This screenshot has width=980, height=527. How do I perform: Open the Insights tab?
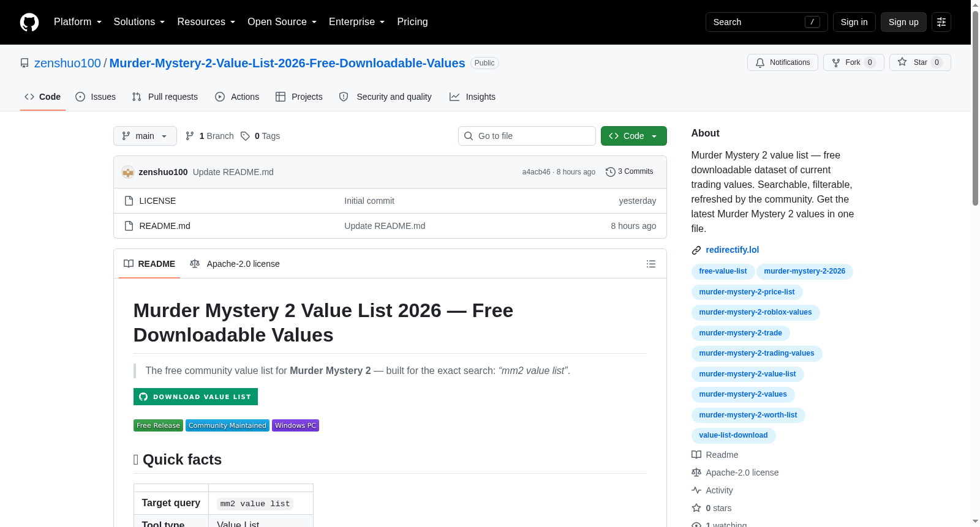pos(472,97)
